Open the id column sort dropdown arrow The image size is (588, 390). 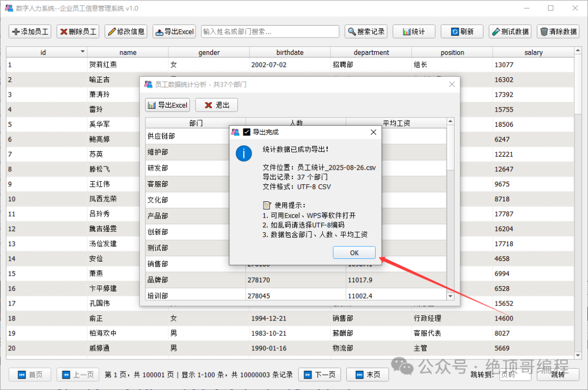click(83, 51)
